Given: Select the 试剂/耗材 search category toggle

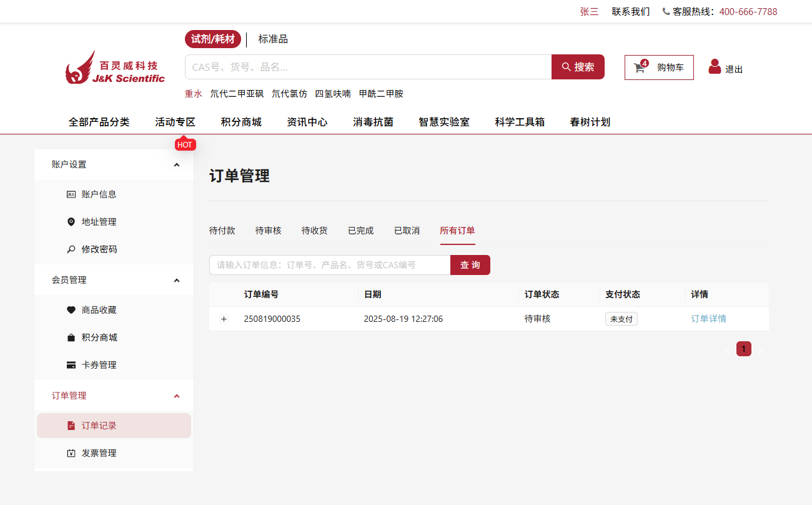Looking at the screenshot, I should [x=212, y=39].
